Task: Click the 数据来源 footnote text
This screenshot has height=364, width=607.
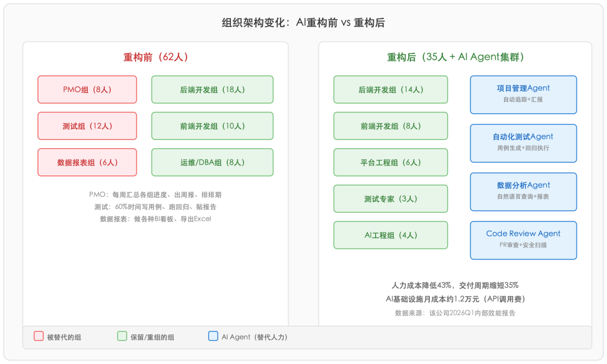Action: click(455, 313)
